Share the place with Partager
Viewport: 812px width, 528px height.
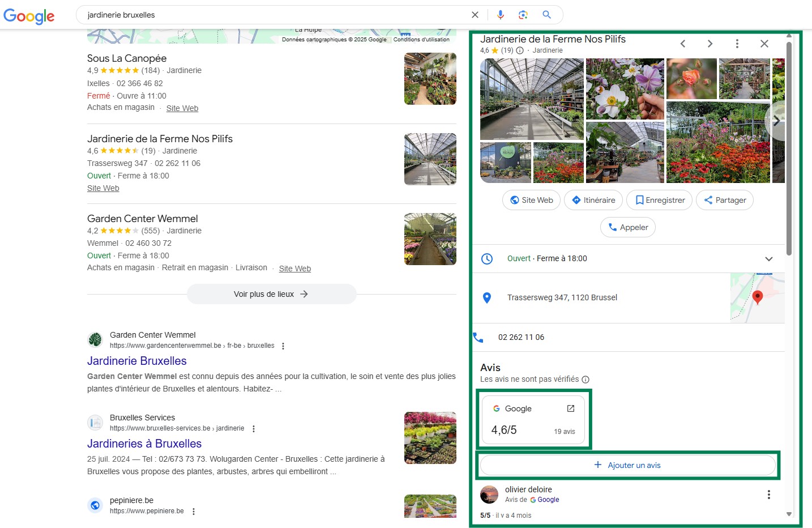725,200
